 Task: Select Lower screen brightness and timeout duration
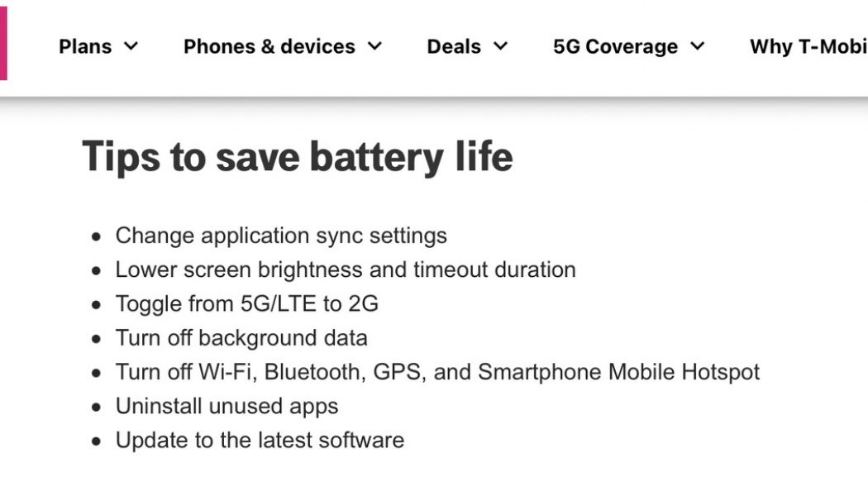click(x=346, y=269)
